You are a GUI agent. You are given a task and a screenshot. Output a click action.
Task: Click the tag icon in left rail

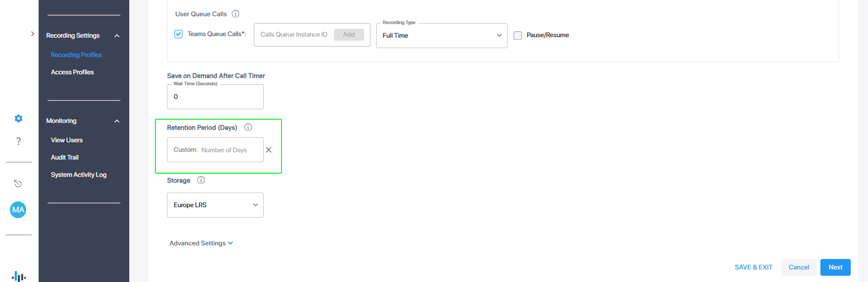[x=18, y=183]
